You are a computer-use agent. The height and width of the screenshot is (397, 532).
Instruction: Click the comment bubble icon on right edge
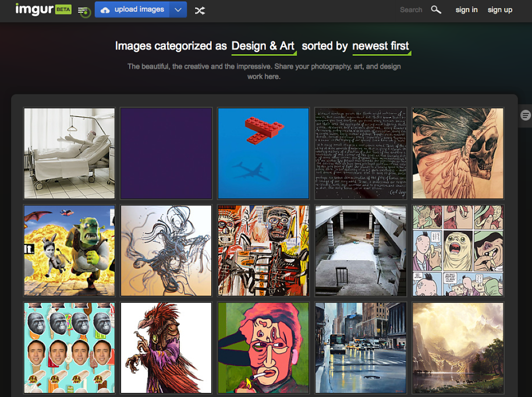click(525, 115)
